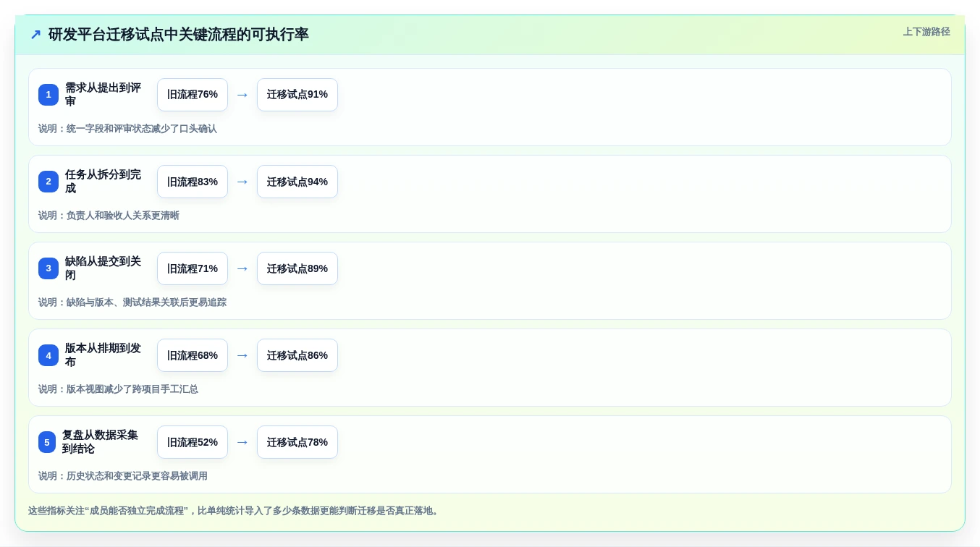Viewport: 980px width, 547px height.
Task: Click the 旧流程71% chip
Action: tap(193, 268)
